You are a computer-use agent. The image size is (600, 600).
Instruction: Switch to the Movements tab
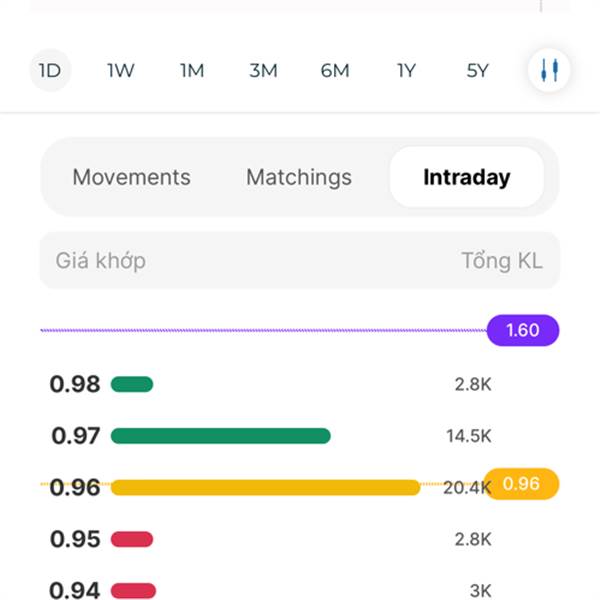click(x=132, y=177)
